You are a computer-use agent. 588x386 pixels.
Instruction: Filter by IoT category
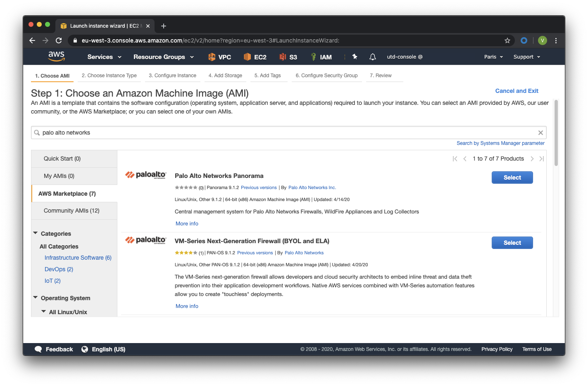point(52,281)
